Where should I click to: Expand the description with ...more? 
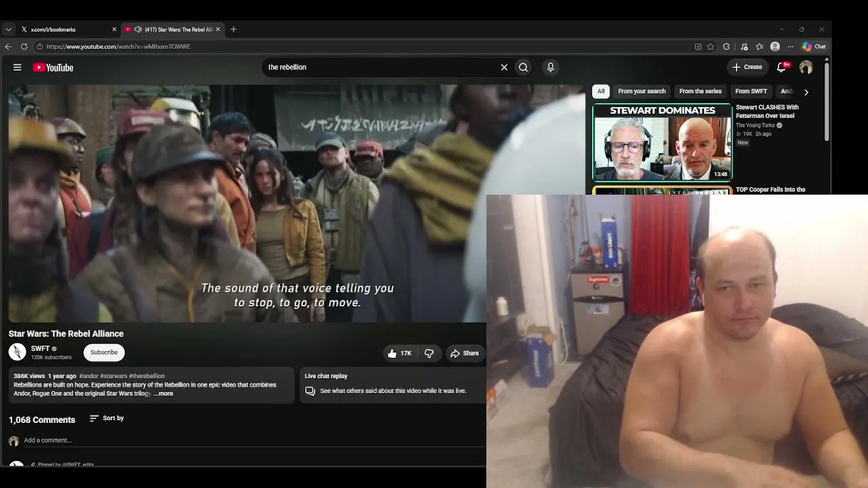163,394
